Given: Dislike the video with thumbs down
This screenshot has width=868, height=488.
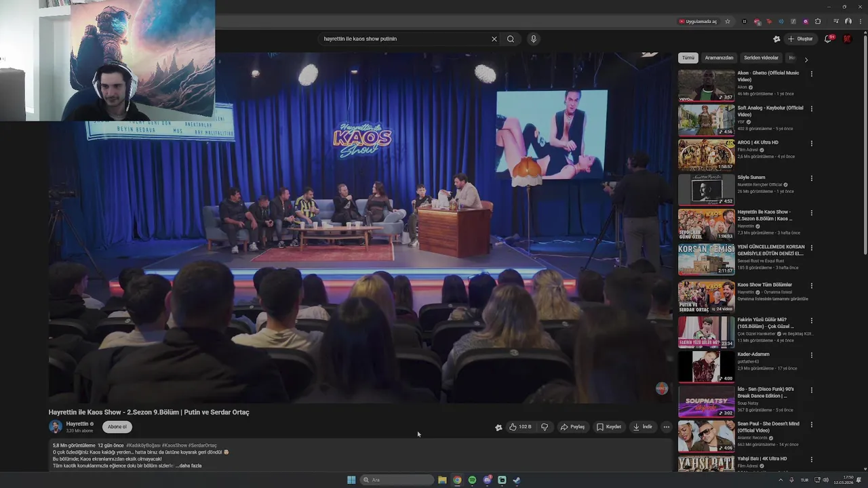Looking at the screenshot, I should click(x=545, y=427).
